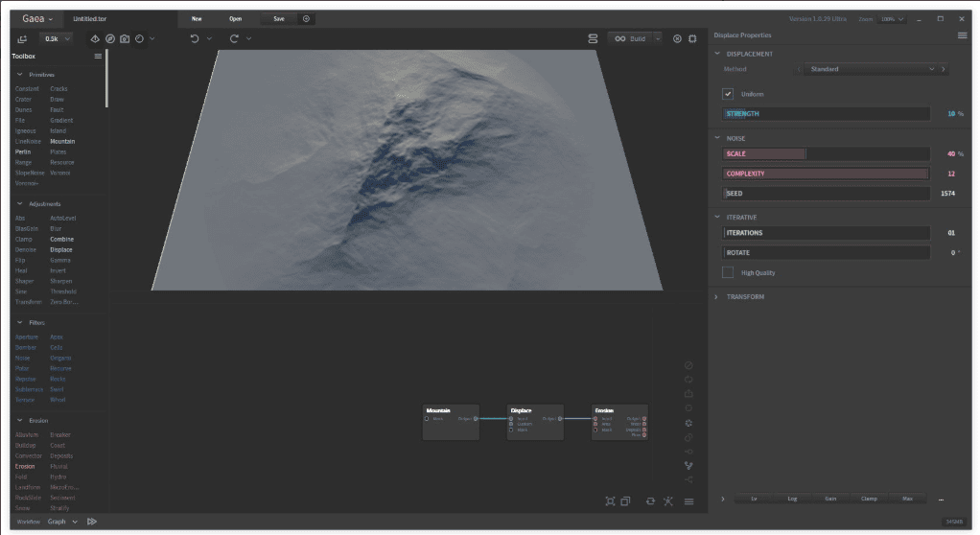Open the Build options dropdown arrow
Screen dimensions: 980x535
tap(658, 38)
